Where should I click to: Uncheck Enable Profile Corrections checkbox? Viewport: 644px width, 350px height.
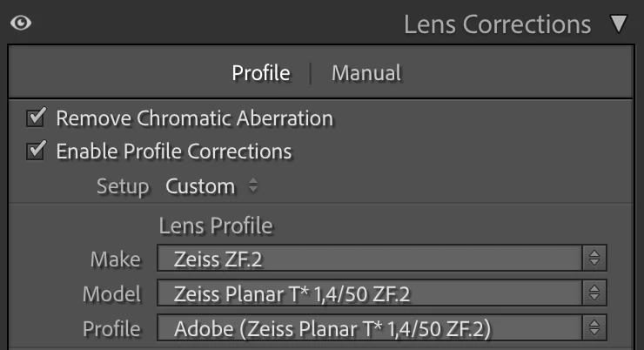(x=36, y=151)
